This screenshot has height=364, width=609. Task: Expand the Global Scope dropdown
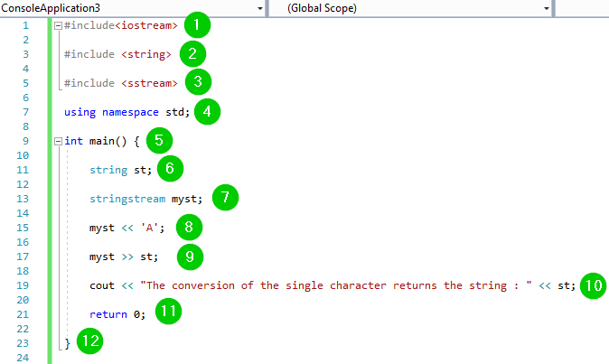point(546,7)
